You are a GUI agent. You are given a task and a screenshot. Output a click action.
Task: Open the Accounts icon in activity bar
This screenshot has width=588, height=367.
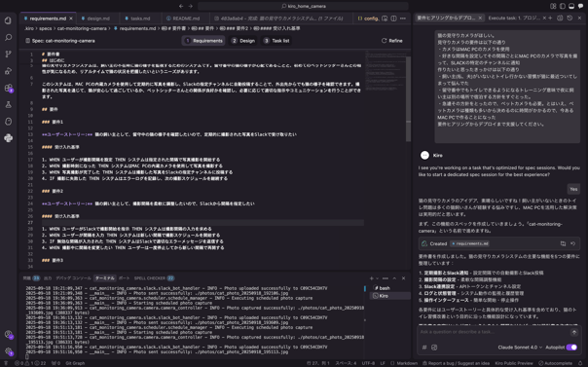pyautogui.click(x=8, y=334)
